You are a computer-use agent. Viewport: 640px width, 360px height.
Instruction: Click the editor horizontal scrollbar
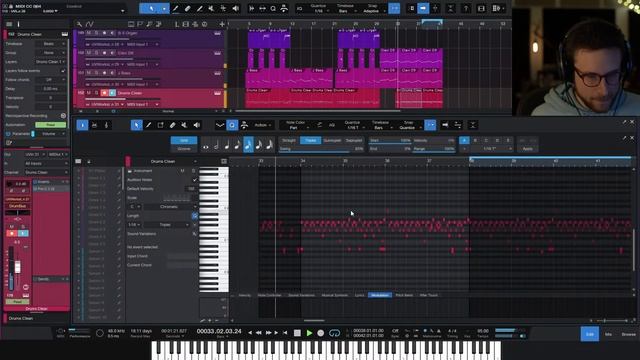click(x=314, y=321)
